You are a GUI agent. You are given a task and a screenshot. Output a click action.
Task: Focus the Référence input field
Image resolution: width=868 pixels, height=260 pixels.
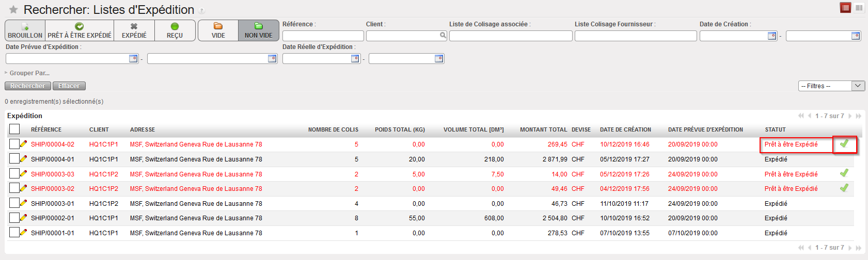(323, 36)
